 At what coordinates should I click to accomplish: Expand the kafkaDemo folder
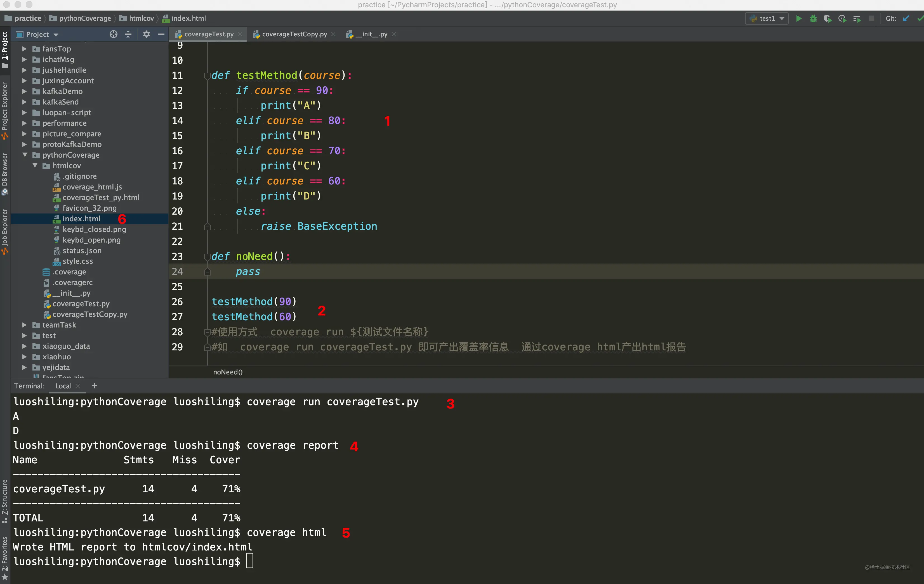pyautogui.click(x=24, y=91)
